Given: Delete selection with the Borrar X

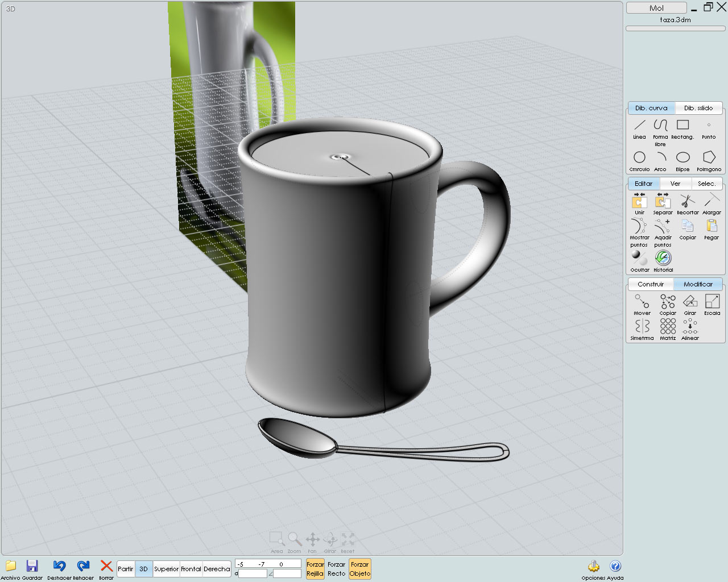Looking at the screenshot, I should coord(106,569).
